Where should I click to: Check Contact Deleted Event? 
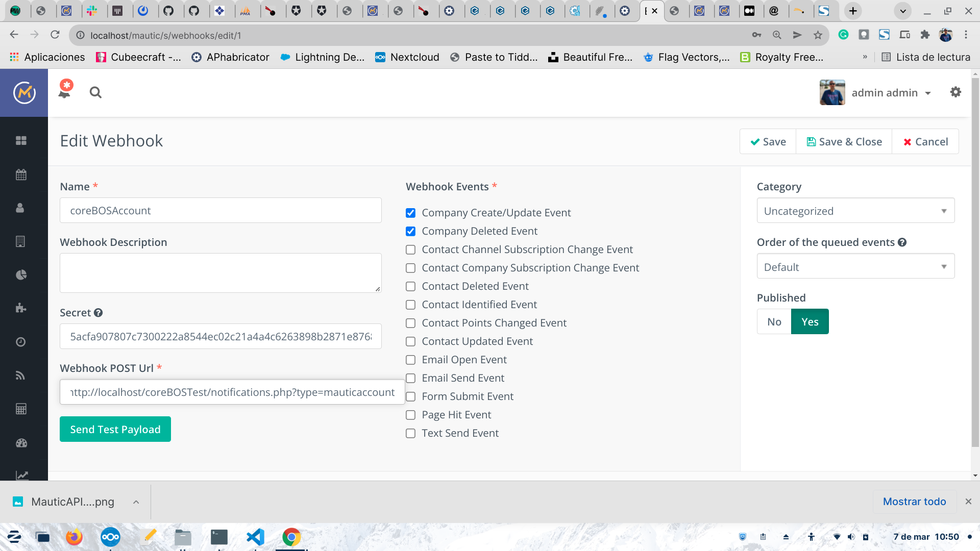pos(410,286)
